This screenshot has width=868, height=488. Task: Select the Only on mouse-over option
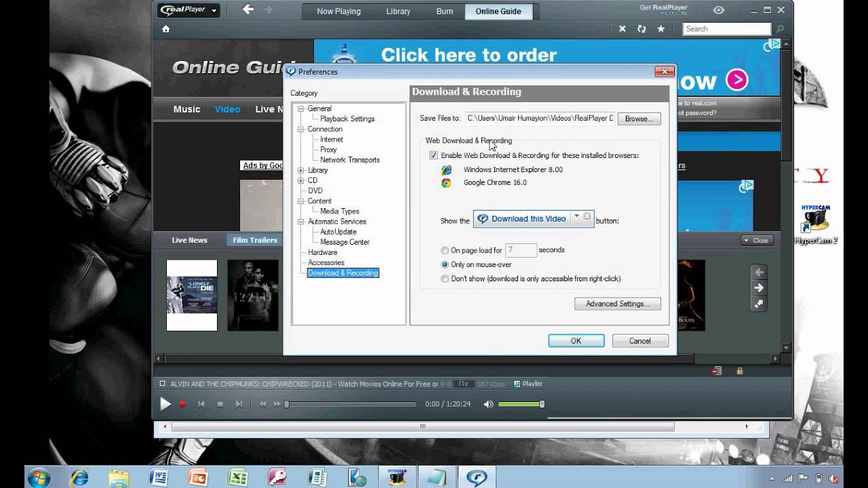pyautogui.click(x=445, y=264)
